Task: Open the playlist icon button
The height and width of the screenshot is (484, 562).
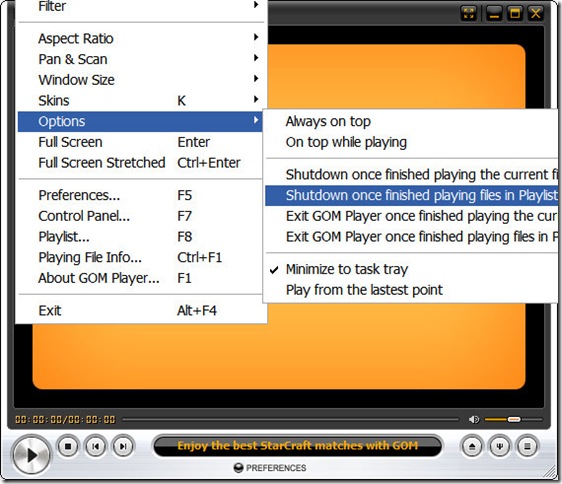Action: tap(527, 446)
